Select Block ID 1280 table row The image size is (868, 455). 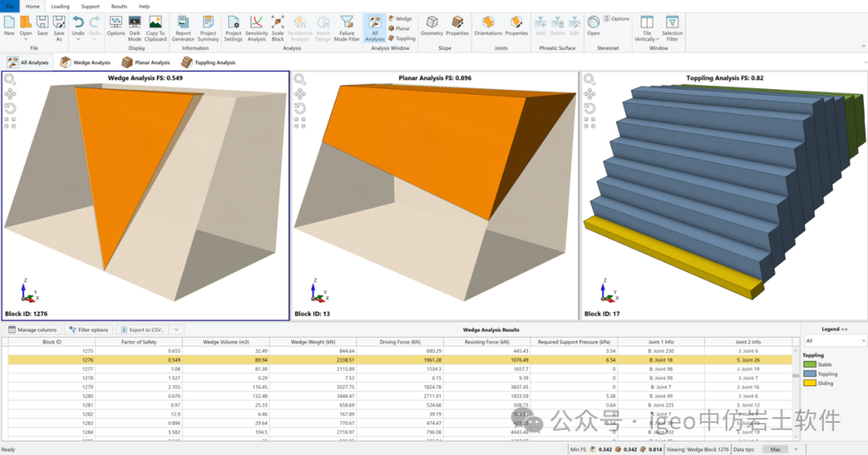[x=399, y=396]
